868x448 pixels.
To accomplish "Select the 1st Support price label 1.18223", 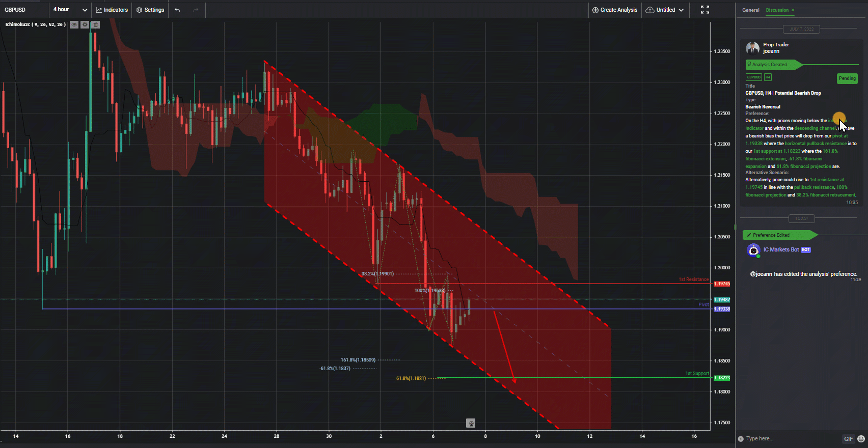I will (x=722, y=378).
